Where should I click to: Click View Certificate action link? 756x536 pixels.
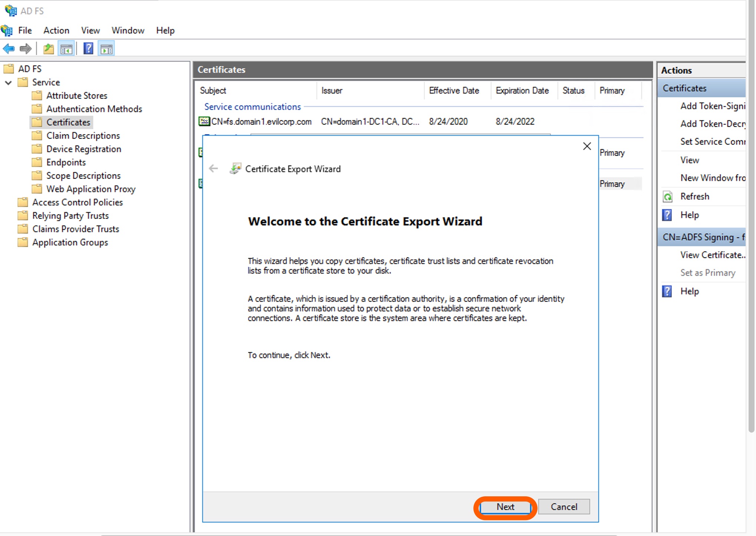(x=712, y=255)
